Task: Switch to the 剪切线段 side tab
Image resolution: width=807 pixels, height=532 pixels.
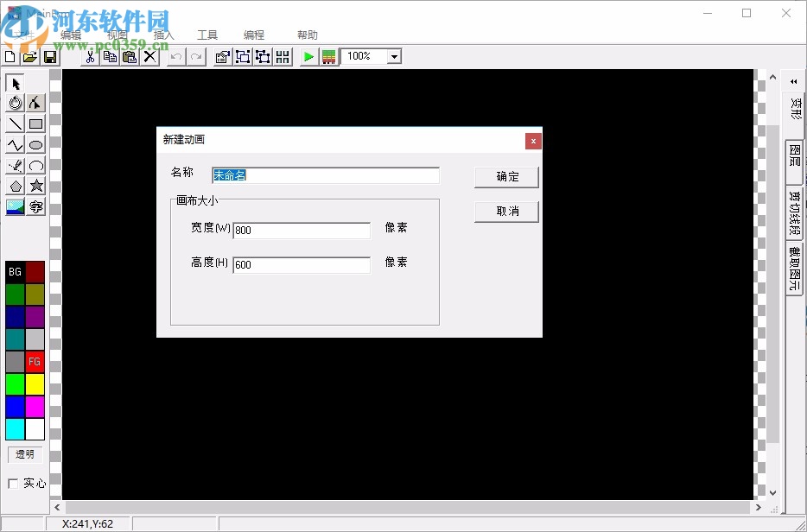Action: coord(795,213)
